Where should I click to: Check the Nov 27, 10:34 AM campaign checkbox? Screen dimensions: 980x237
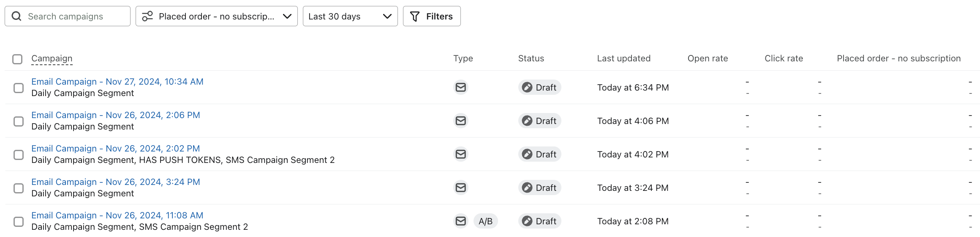tap(19, 88)
